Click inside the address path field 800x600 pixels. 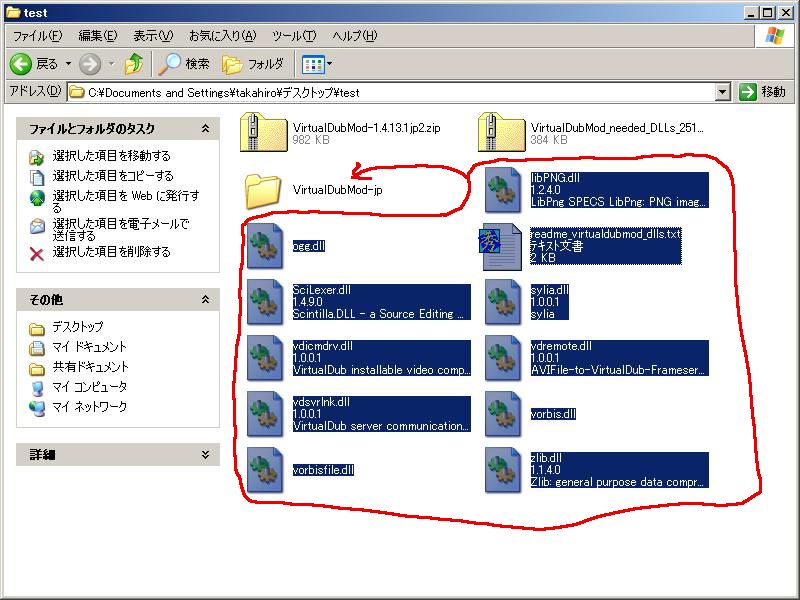(x=400, y=92)
